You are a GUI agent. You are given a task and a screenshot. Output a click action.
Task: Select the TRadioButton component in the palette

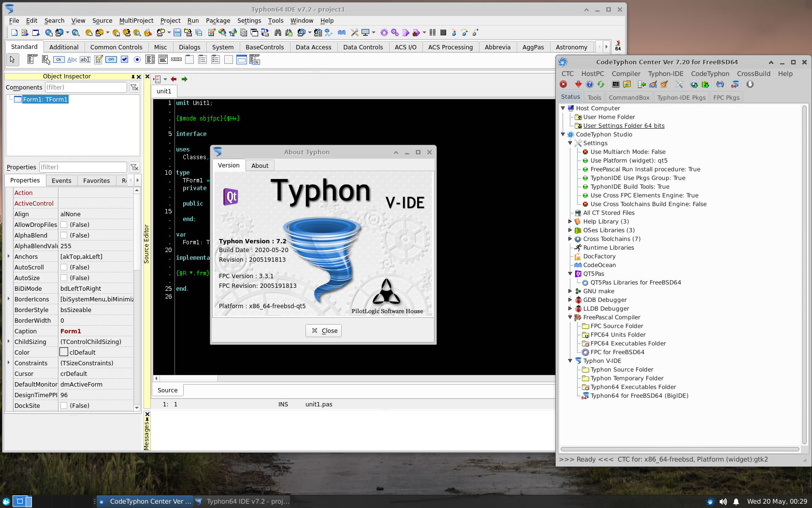click(x=137, y=60)
